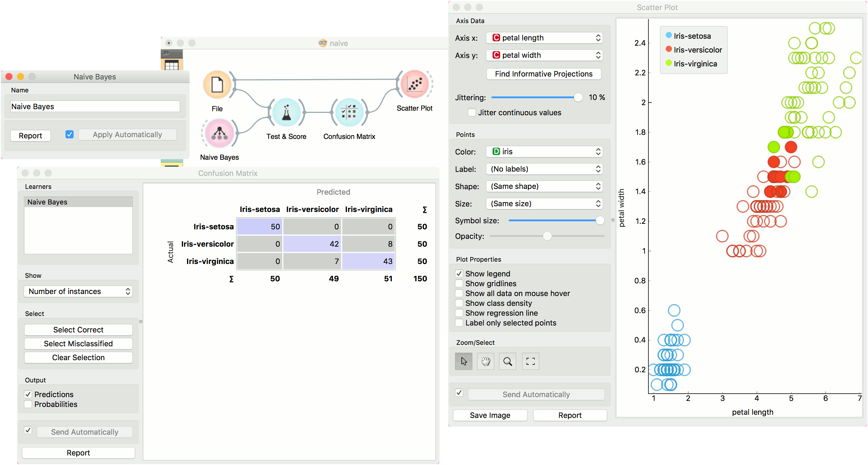Click the Select Misclassified button
This screenshot has width=868, height=465.
point(78,344)
